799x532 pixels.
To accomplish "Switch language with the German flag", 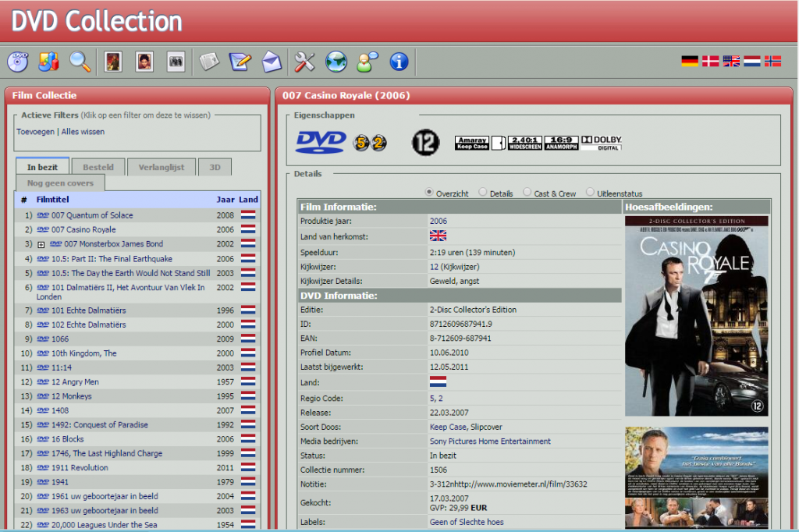I will pyautogui.click(x=690, y=61).
